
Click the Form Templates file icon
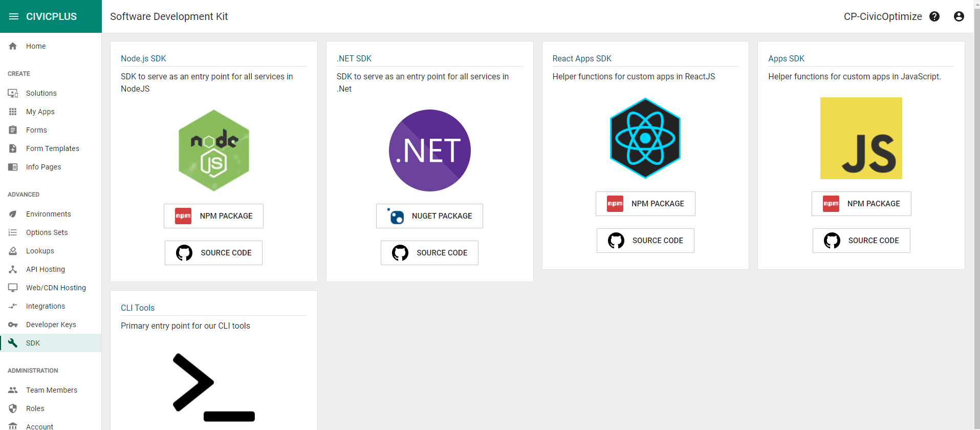tap(13, 148)
